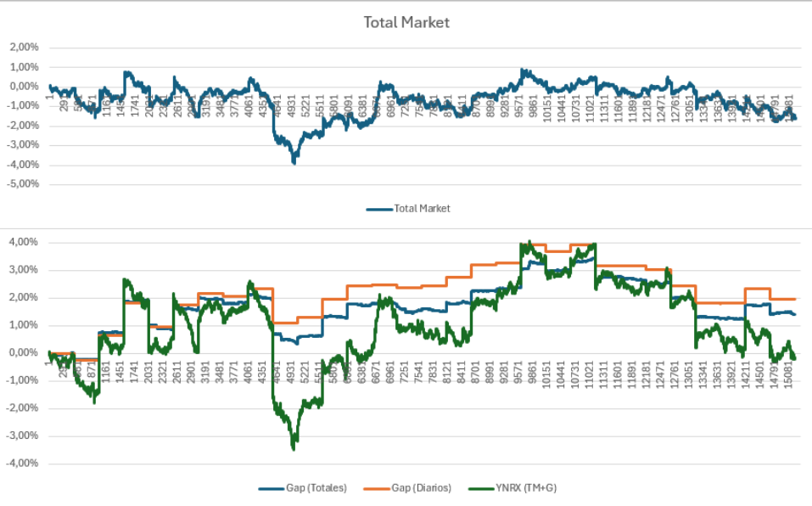Viewport: 812px width, 506px height.
Task: Click the 0,00% axis label in upper chart
Action: (x=25, y=87)
